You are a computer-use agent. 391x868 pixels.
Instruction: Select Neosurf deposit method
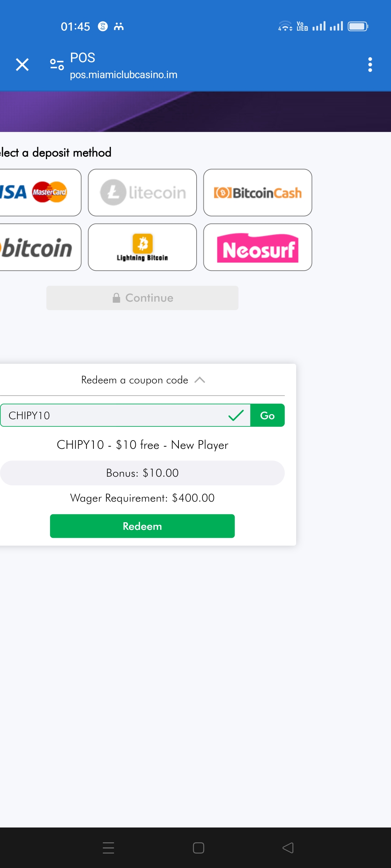[257, 247]
